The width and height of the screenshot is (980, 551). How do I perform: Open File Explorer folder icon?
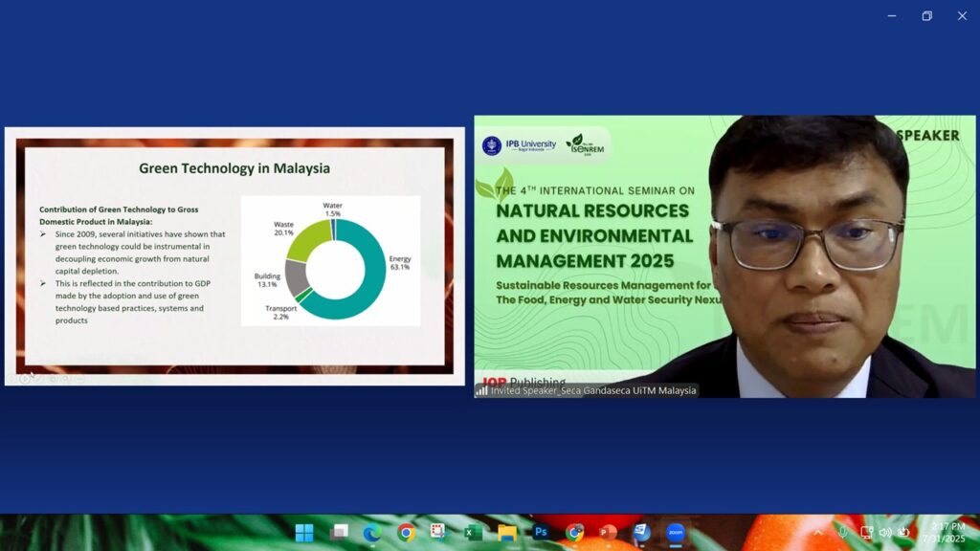click(x=507, y=533)
